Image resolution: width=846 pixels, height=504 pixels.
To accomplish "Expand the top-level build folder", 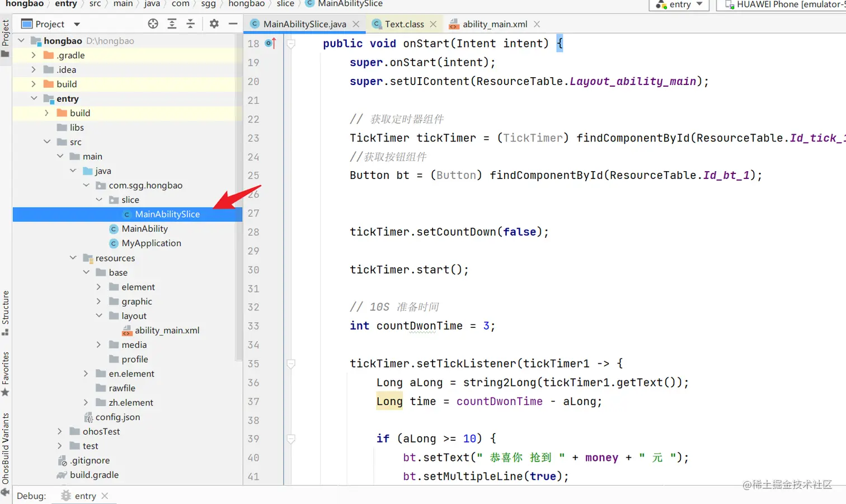I will coord(34,84).
